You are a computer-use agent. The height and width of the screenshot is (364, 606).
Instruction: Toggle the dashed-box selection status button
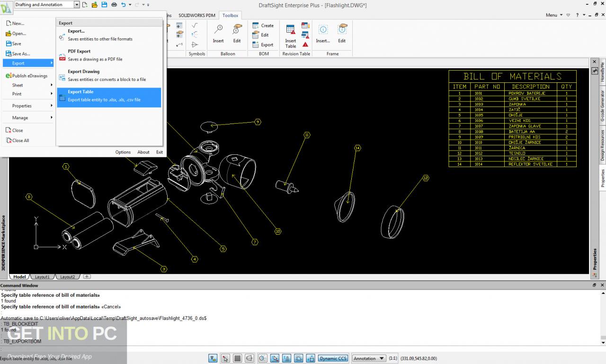point(299,358)
